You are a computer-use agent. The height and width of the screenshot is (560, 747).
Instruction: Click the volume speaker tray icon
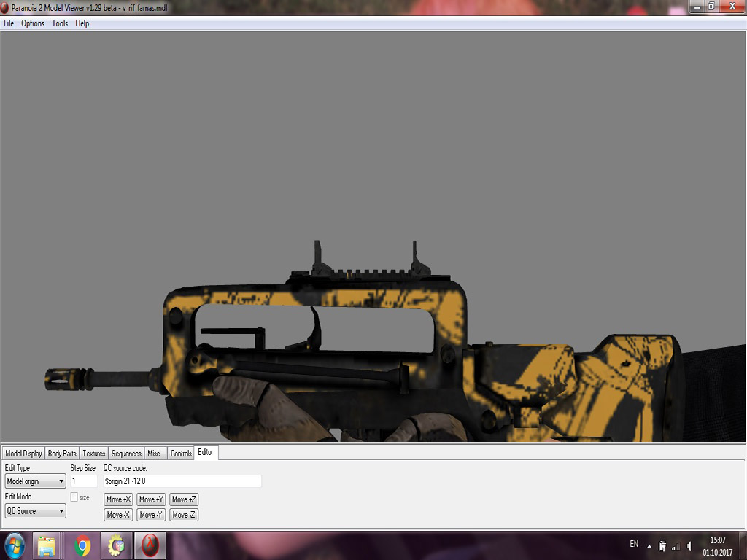click(689, 545)
